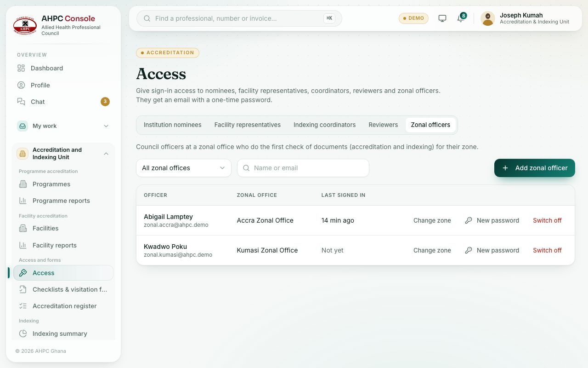588x368 pixels.
Task: Change zone for Abigail Lamptey
Action: (432, 220)
